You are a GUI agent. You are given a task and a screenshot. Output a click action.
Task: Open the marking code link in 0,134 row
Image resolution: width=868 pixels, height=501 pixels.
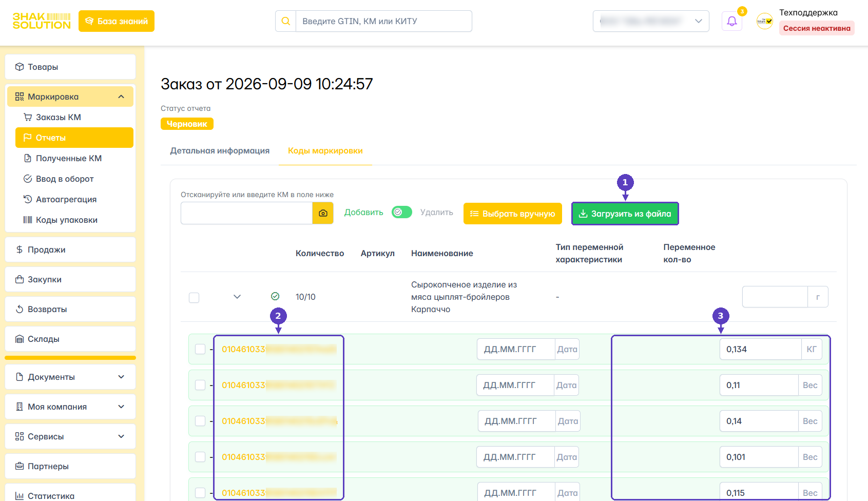point(279,349)
